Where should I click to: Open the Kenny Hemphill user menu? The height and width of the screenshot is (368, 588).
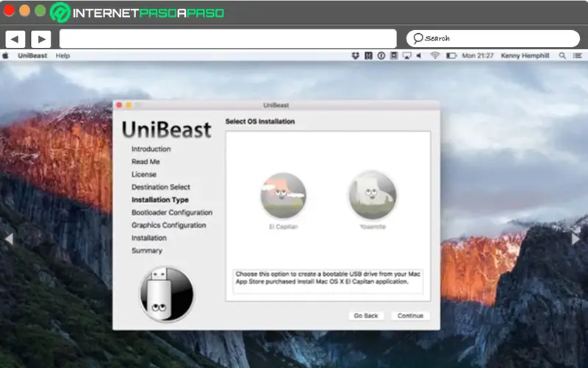point(525,56)
